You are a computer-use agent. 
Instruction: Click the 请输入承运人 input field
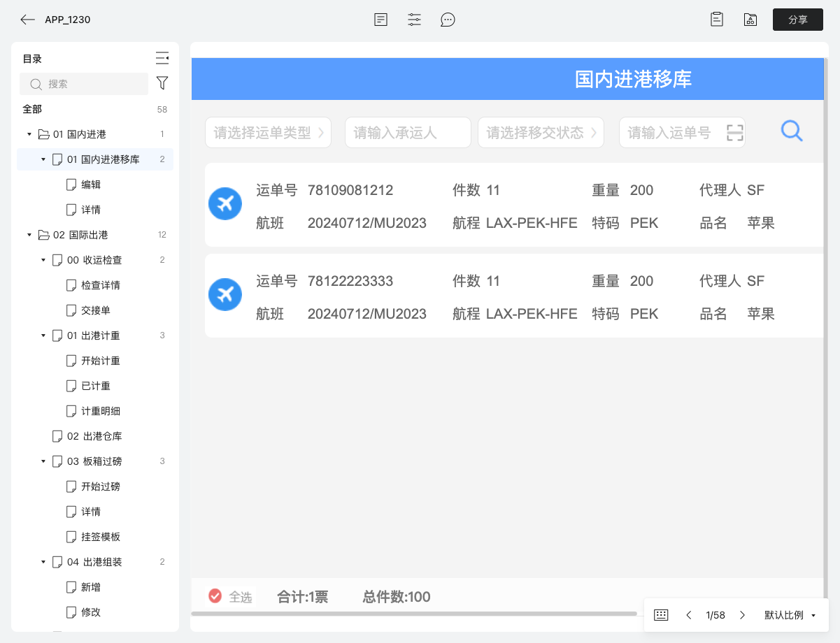click(x=407, y=133)
